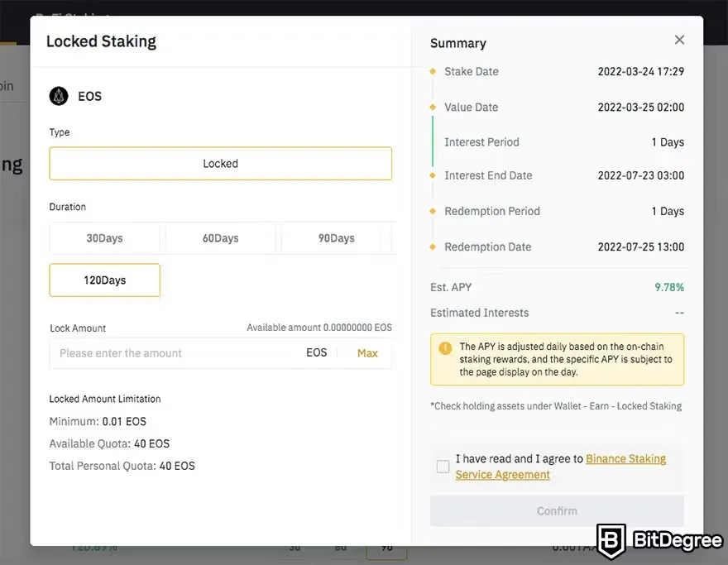Click the yellow warning info icon
The height and width of the screenshot is (565, 728).
(x=445, y=347)
